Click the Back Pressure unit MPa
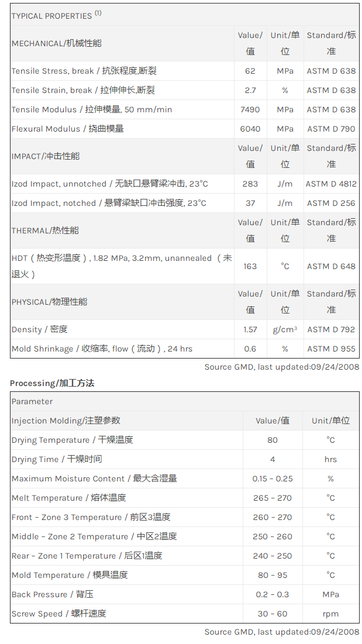The width and height of the screenshot is (362, 644). [x=330, y=594]
